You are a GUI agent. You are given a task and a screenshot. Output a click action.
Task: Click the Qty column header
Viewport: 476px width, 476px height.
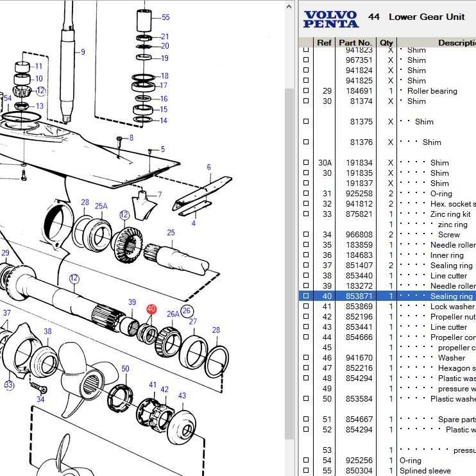[386, 43]
